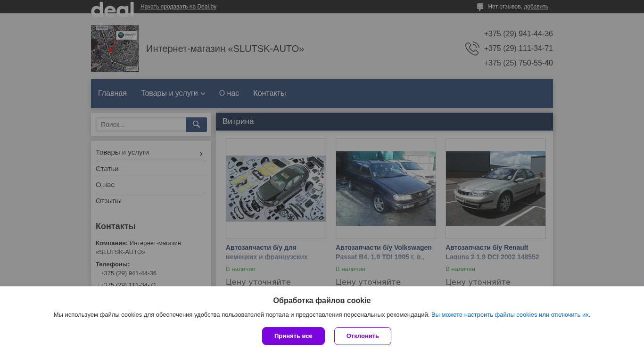
Task: Click the phone handset icon
Action: coord(472,49)
